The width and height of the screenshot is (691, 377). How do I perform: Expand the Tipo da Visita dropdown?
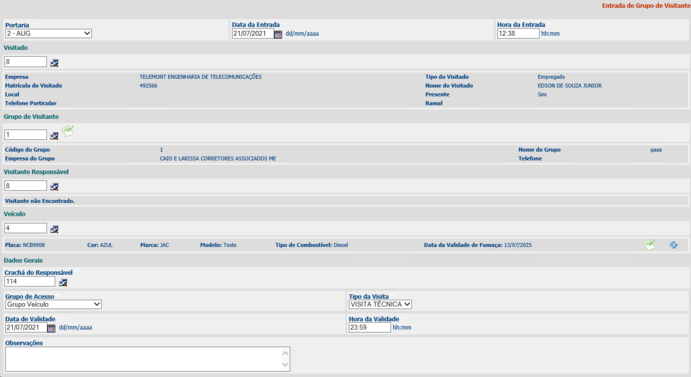click(x=380, y=304)
